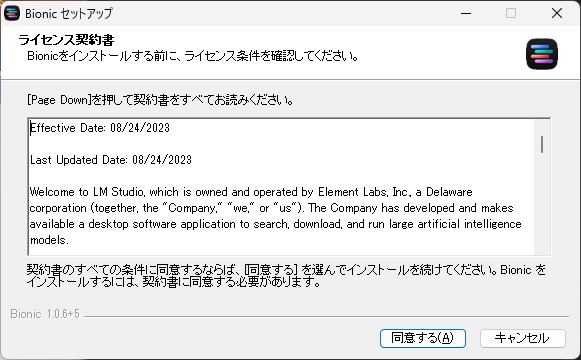Click the ライセンス契約書 heading
Image resolution: width=581 pixels, height=360 pixels.
(66, 40)
